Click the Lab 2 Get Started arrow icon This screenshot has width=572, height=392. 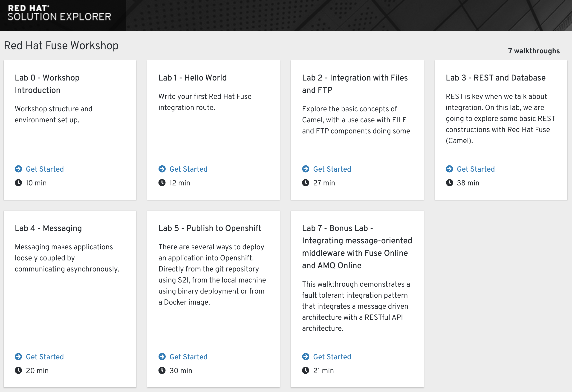[x=306, y=169]
